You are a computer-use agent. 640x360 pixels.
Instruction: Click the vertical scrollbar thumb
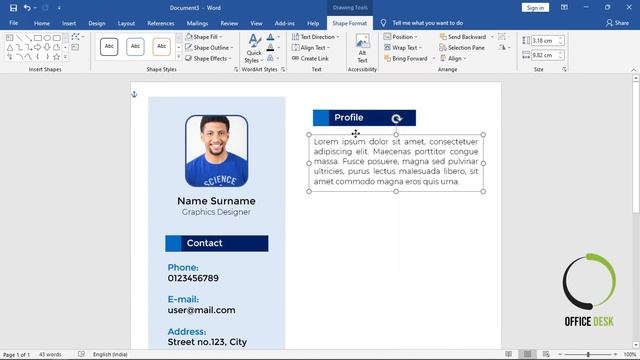636,147
